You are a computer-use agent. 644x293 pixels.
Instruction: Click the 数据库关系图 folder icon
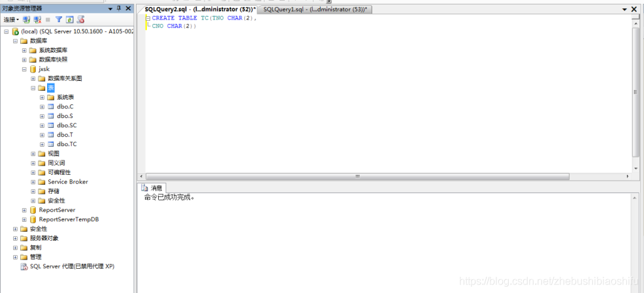(42, 79)
